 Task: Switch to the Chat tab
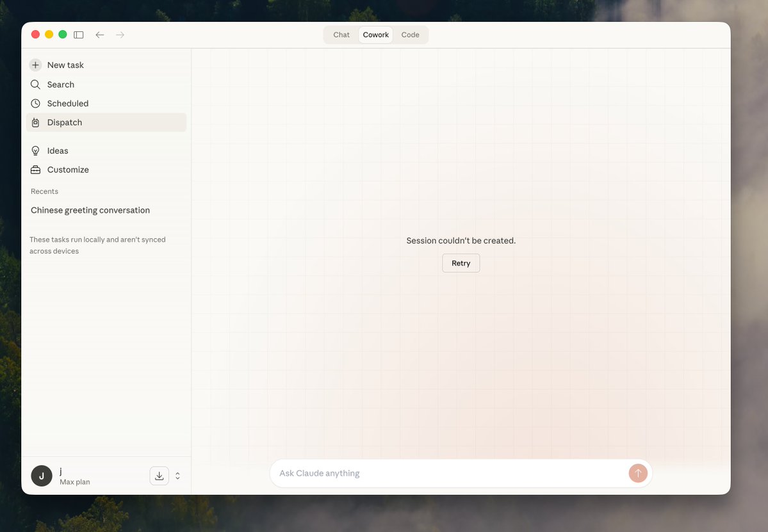point(341,35)
